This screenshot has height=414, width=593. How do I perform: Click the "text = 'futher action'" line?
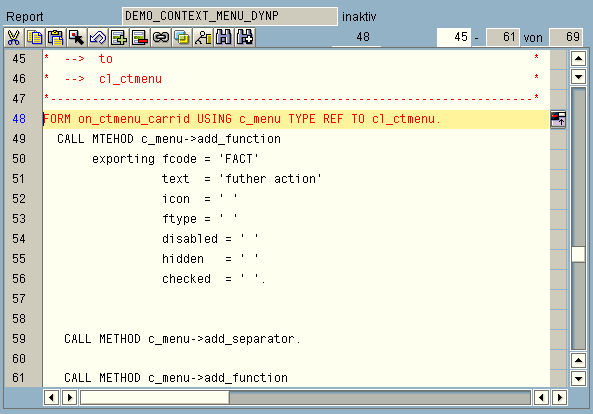[242, 179]
